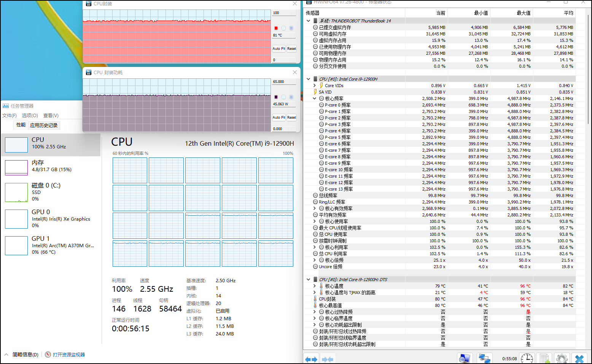Image resolution: width=592 pixels, height=364 pixels.
Task: Open the sensor search magnifier monitor icon
Action: coord(465,358)
